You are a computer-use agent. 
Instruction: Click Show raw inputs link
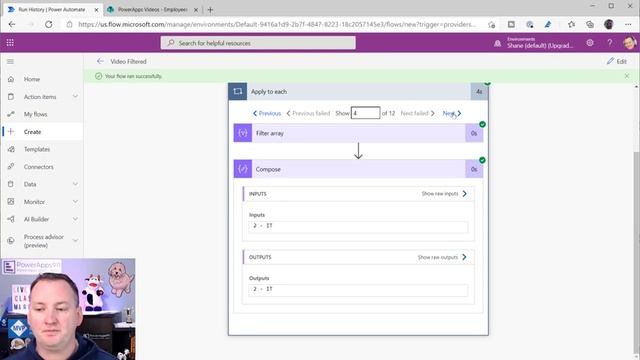pyautogui.click(x=444, y=193)
